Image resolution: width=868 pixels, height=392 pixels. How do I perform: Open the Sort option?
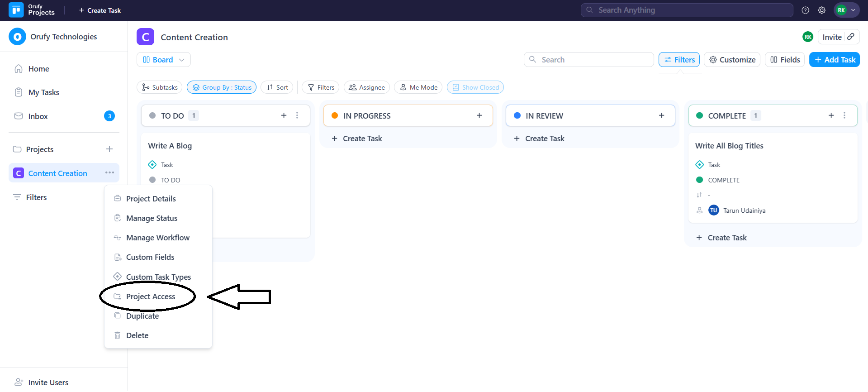(x=277, y=87)
